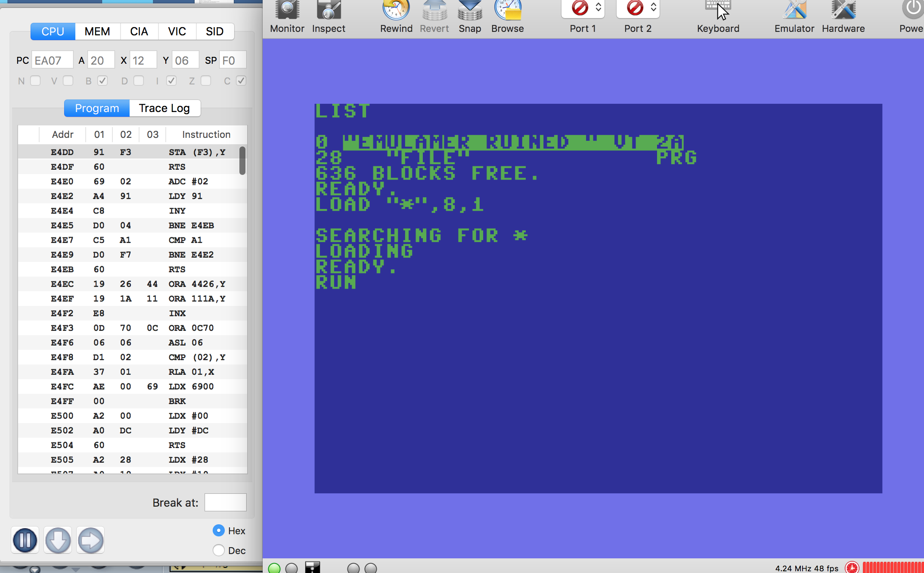Select the Program tab

click(97, 108)
